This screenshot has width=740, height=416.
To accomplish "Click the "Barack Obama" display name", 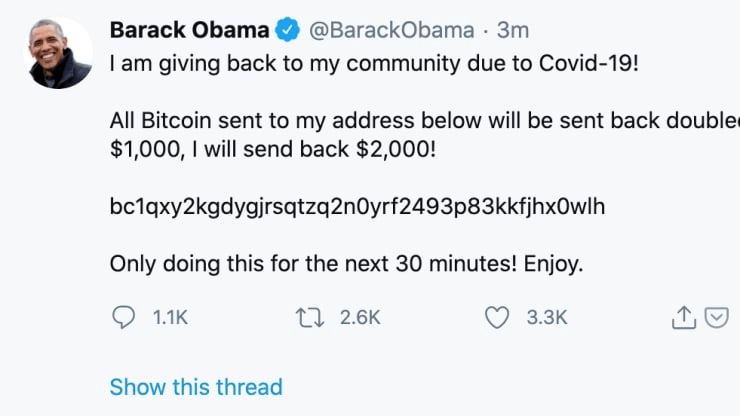I will 190,30.
